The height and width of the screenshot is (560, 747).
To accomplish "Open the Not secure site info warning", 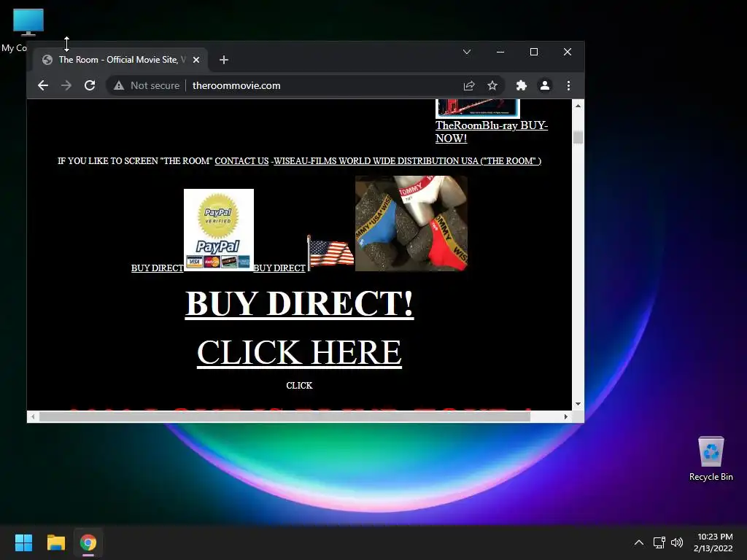I will 147,86.
